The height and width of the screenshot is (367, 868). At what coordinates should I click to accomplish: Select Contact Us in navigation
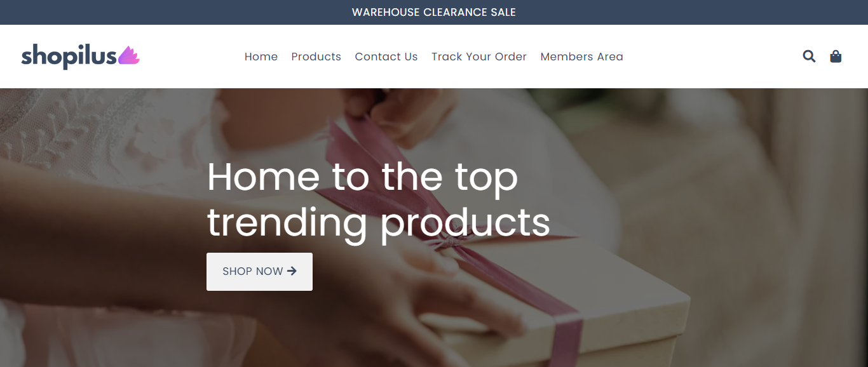tap(386, 57)
